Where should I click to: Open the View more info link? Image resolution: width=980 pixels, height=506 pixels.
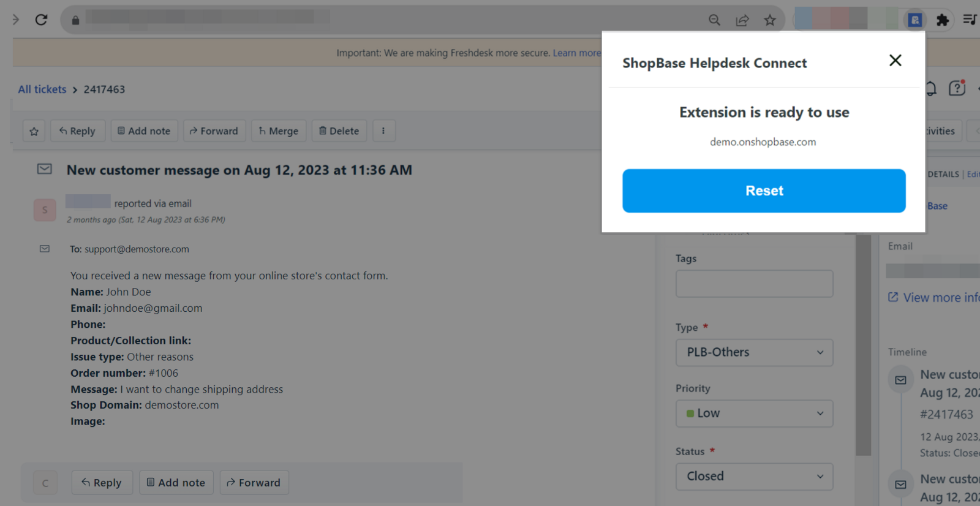934,298
